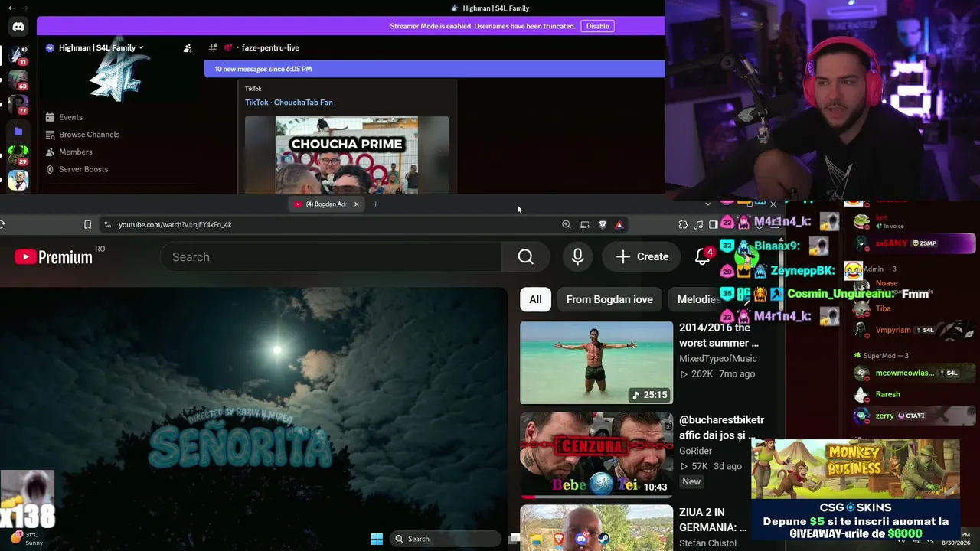Bookmark this page in the browser
This screenshot has width=980, height=551.
pos(87,224)
